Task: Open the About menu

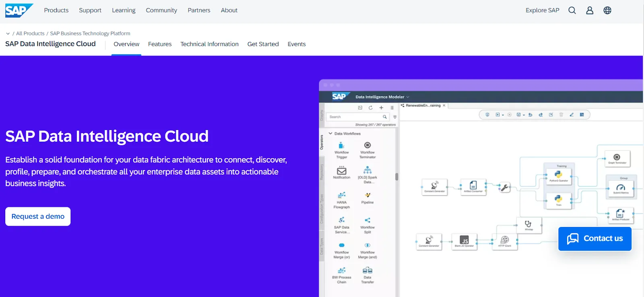Action: point(229,10)
